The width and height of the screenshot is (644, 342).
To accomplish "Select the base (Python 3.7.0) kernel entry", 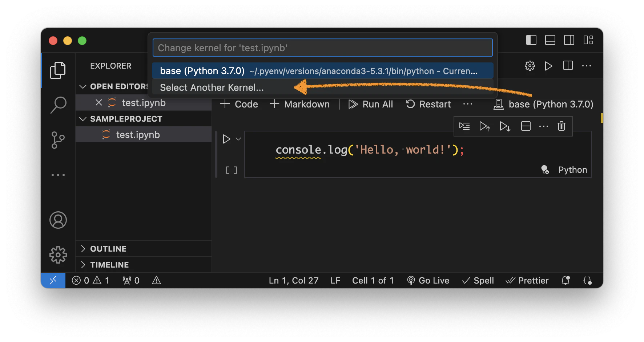I will tap(323, 71).
